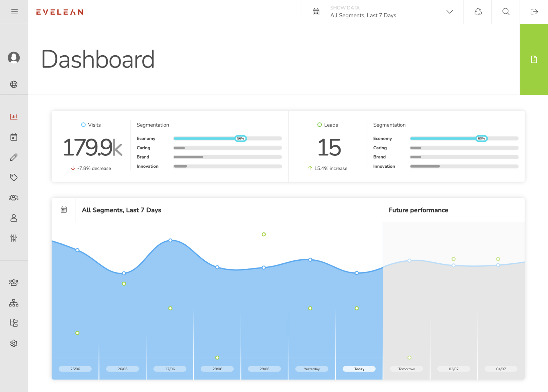This screenshot has height=392, width=548.
Task: Open the single person contacts icon
Action: click(14, 218)
